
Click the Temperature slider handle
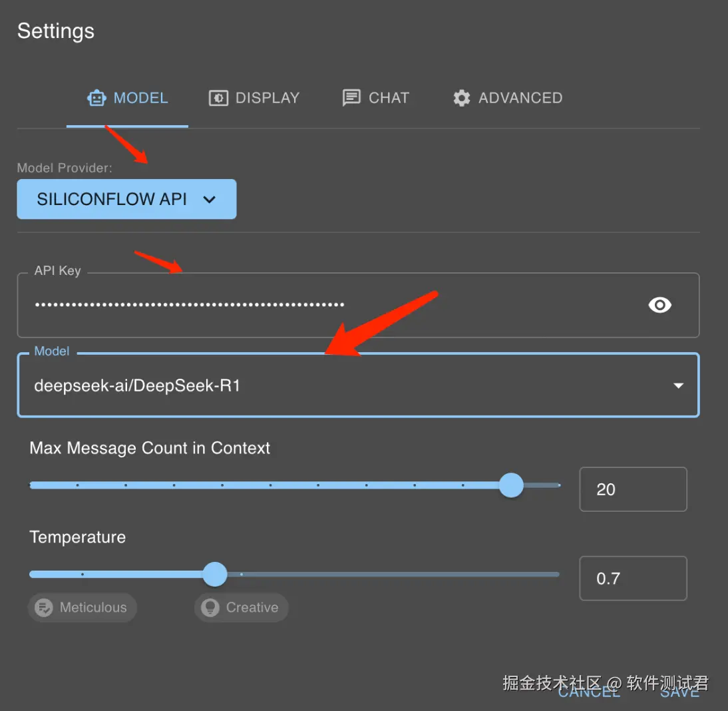tap(214, 575)
